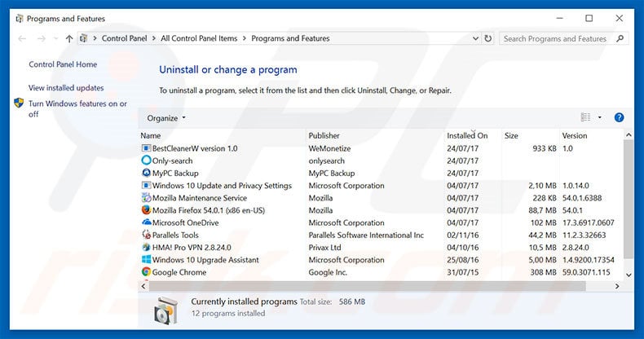Expand the chevron after All Control Panel Items

[245, 38]
